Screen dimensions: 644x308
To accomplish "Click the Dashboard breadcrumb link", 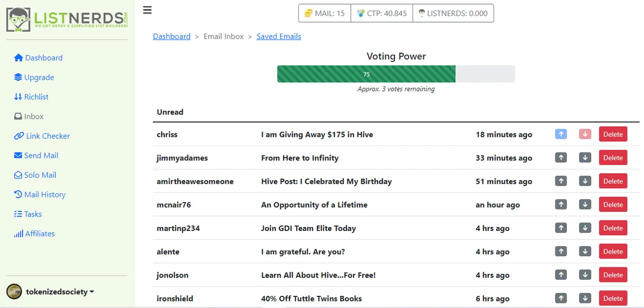I will pyautogui.click(x=172, y=36).
